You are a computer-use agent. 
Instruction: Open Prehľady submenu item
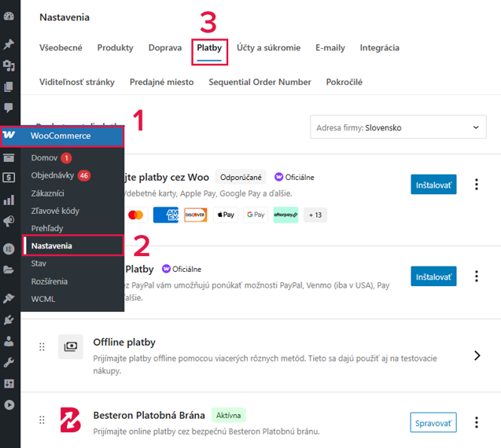pos(47,228)
